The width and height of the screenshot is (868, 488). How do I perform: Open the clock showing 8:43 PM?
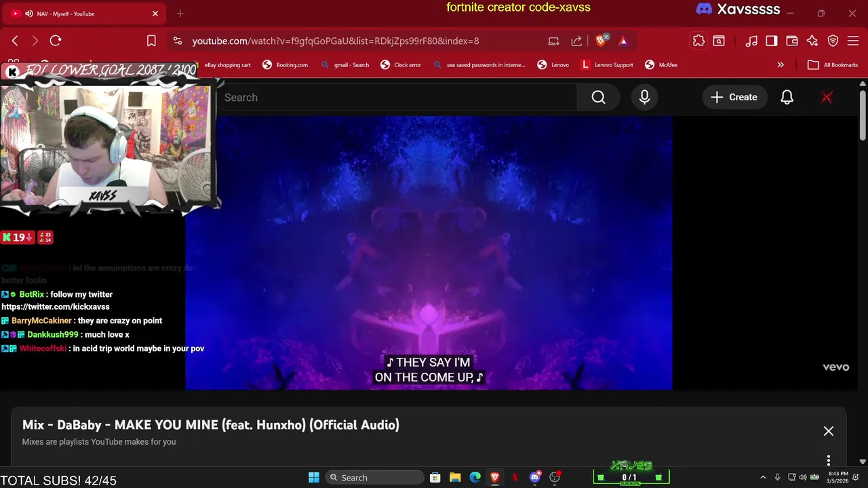click(837, 477)
